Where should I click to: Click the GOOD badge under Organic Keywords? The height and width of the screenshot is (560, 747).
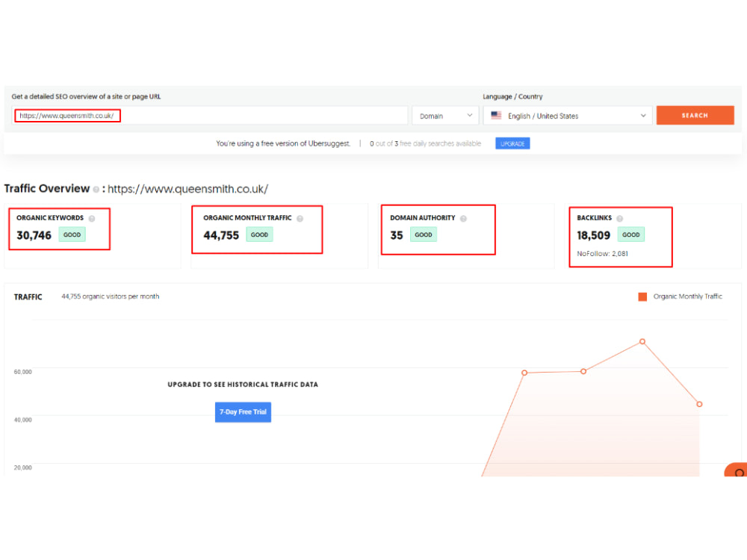[x=72, y=234]
